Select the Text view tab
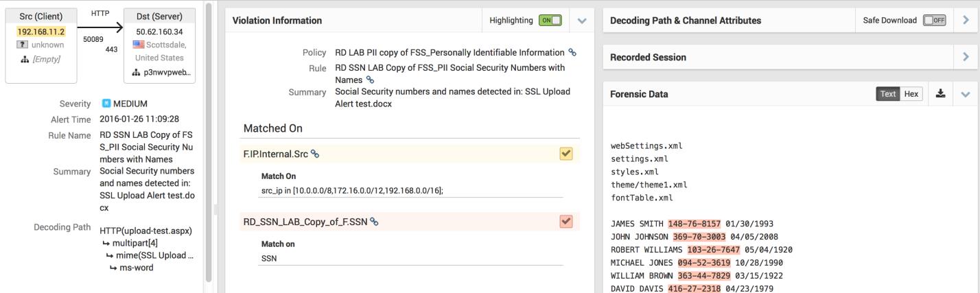This screenshot has width=980, height=293. pyautogui.click(x=888, y=94)
